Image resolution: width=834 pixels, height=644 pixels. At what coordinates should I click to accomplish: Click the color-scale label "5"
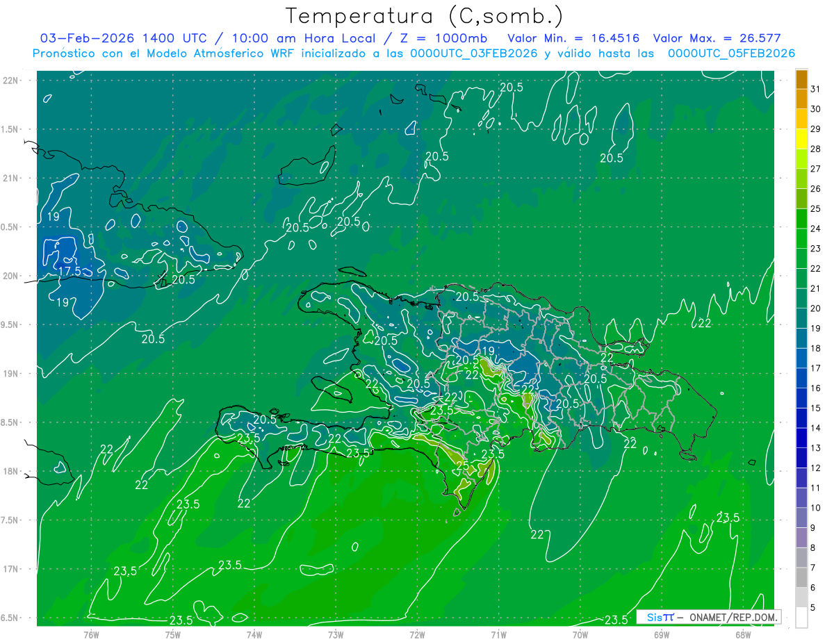[x=814, y=608]
